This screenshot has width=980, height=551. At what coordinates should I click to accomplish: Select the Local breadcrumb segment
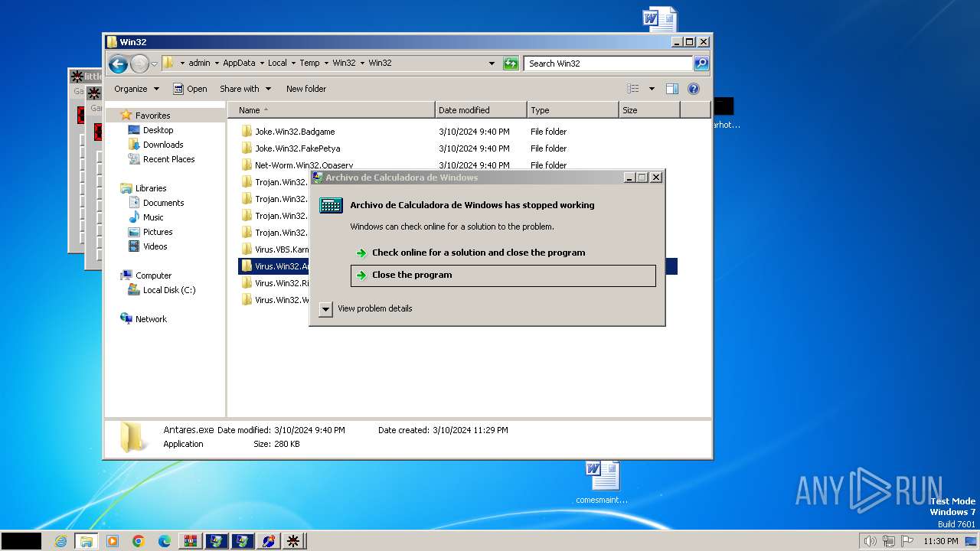coord(277,63)
